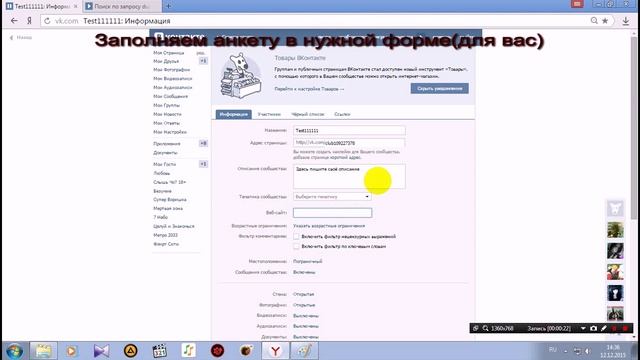Open 'Мои Настройки' in sidebar

170,132
